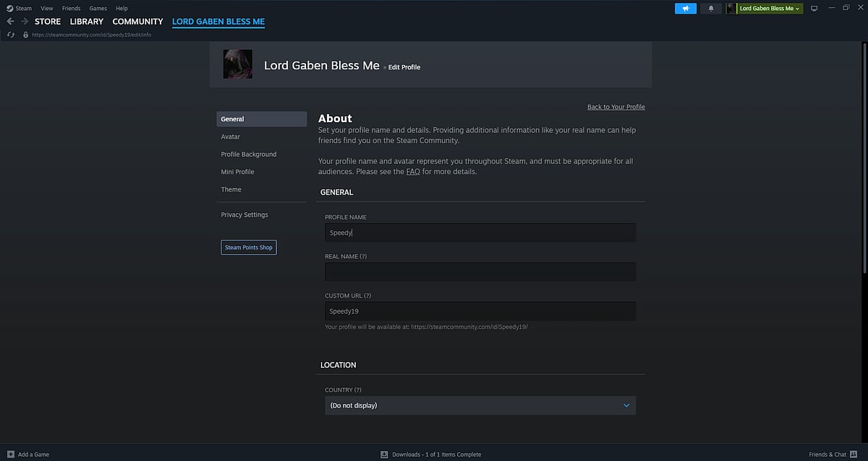Image resolution: width=868 pixels, height=461 pixels.
Task: Click the profile avatar in the header
Action: [238, 64]
